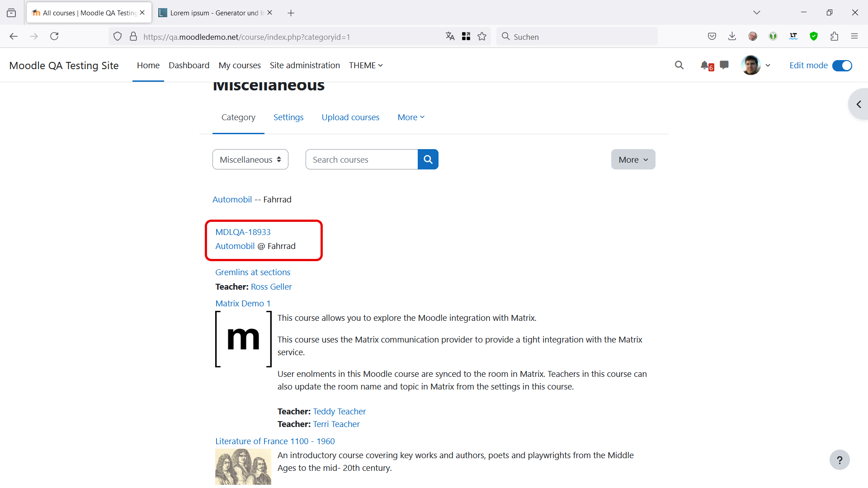
Task: Open the MDLQA-18933 course link
Action: pyautogui.click(x=243, y=232)
